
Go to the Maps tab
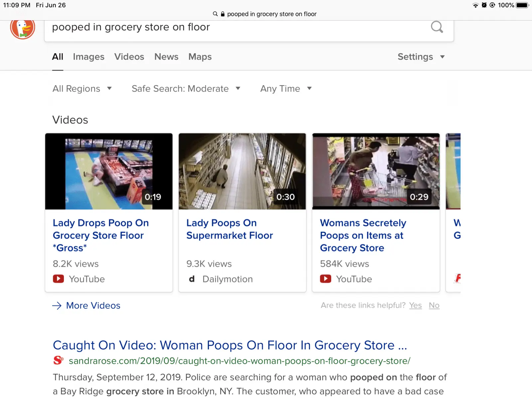point(200,57)
